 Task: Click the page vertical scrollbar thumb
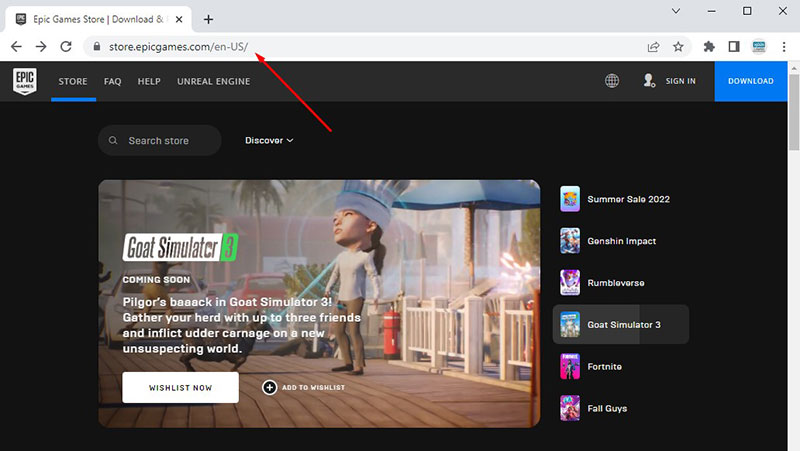[794, 112]
